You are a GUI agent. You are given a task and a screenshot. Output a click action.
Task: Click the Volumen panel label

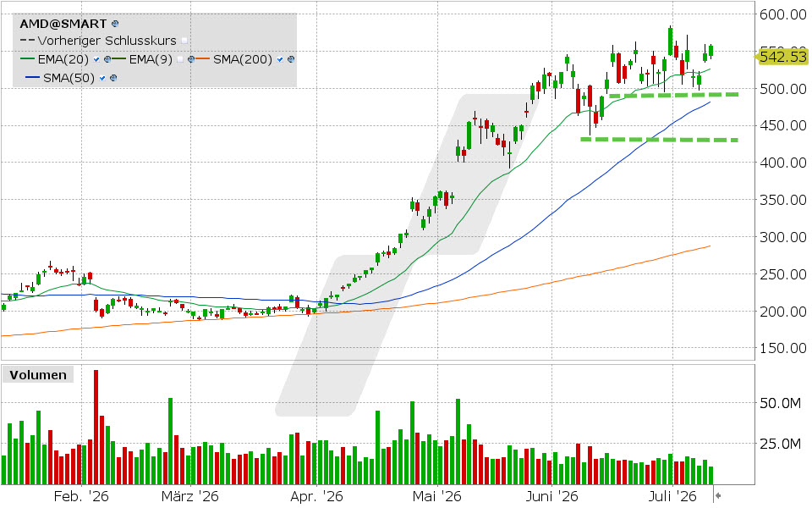coord(38,375)
